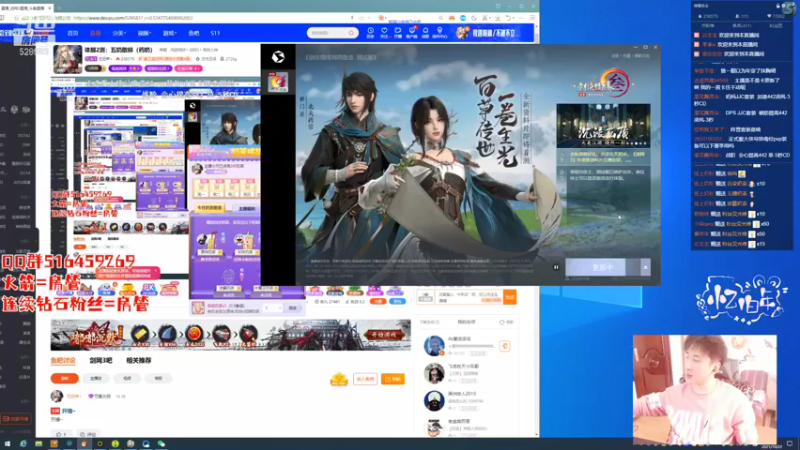Screen dimensions: 800x450
Task: Open the creator center location-pin icon
Action: click(x=439, y=33)
